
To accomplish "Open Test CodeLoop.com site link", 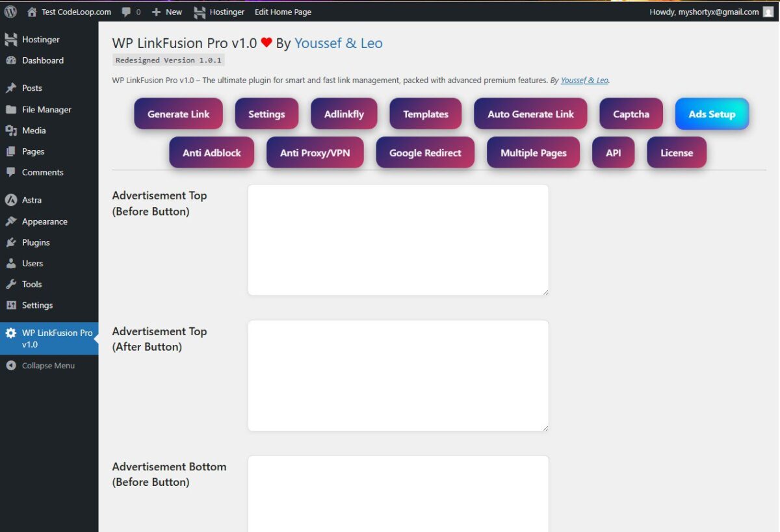I will [76, 12].
